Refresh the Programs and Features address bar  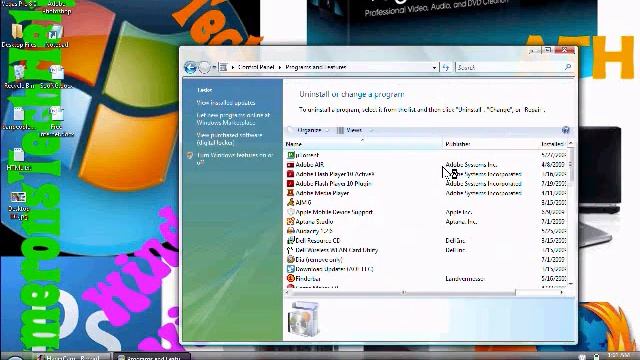click(446, 67)
